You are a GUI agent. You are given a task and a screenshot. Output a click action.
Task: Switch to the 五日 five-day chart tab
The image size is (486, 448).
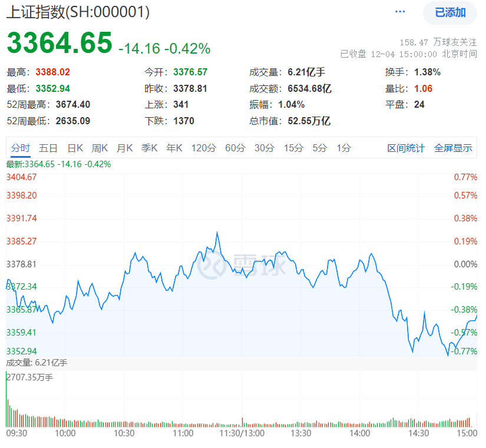point(48,148)
